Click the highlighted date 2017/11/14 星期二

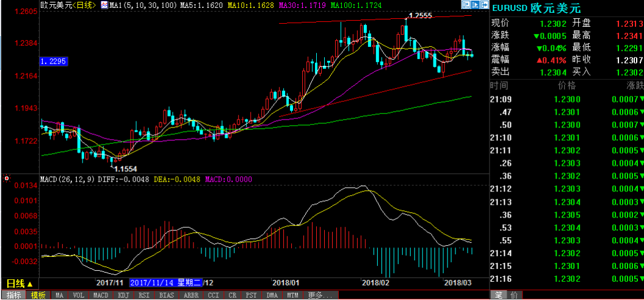tap(165, 283)
